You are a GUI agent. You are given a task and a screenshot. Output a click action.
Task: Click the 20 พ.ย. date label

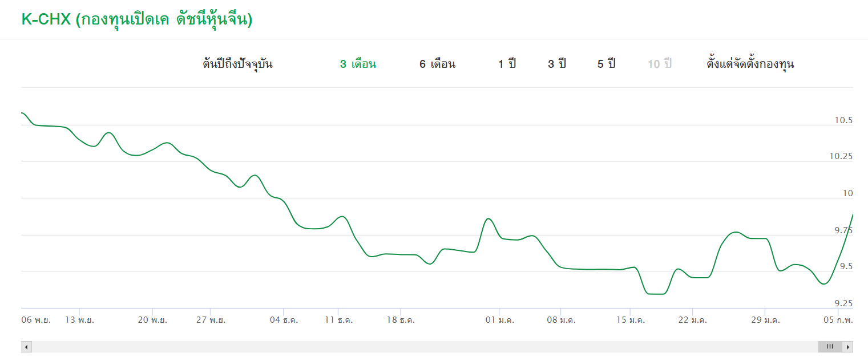[152, 321]
